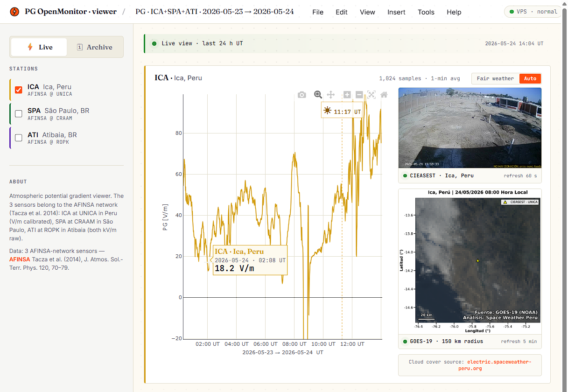The width and height of the screenshot is (568, 392).
Task: Click the ICA Ica, Peru panel title
Action: coord(178,78)
